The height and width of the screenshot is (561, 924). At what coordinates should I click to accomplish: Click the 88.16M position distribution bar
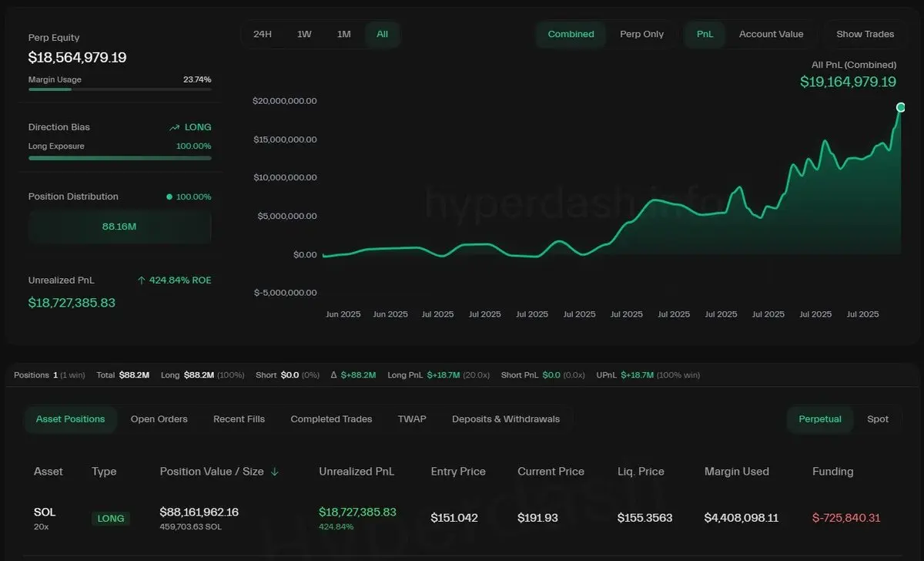[119, 227]
